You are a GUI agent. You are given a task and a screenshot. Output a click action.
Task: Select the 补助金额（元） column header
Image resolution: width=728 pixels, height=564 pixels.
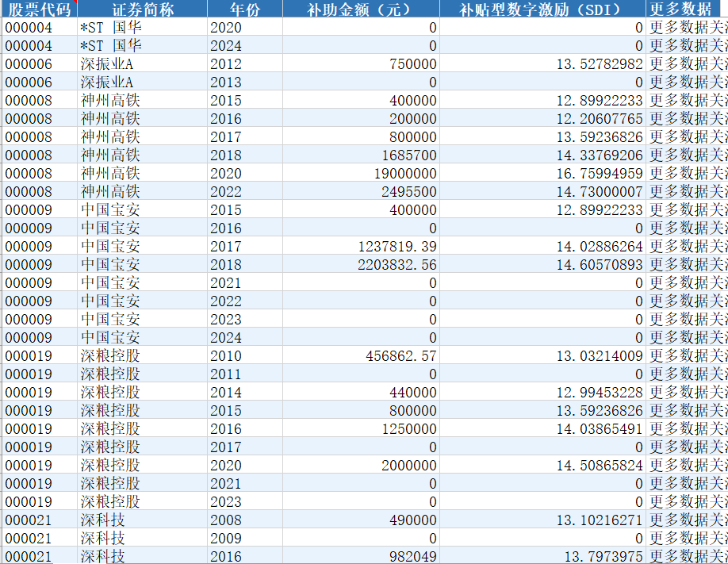[361, 9]
